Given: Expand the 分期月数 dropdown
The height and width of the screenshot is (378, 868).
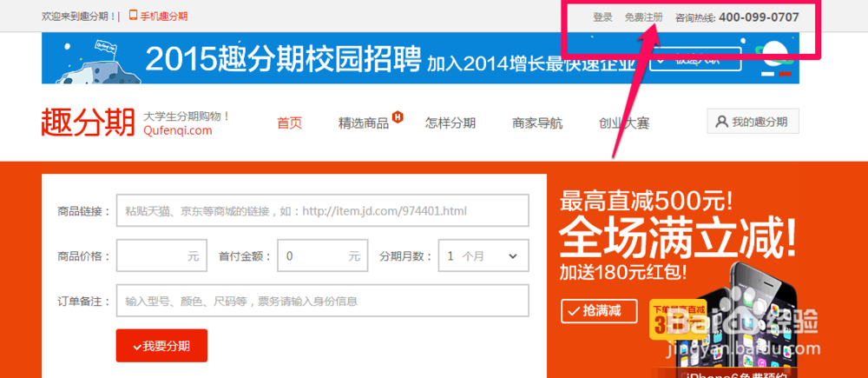Looking at the screenshot, I should (483, 255).
